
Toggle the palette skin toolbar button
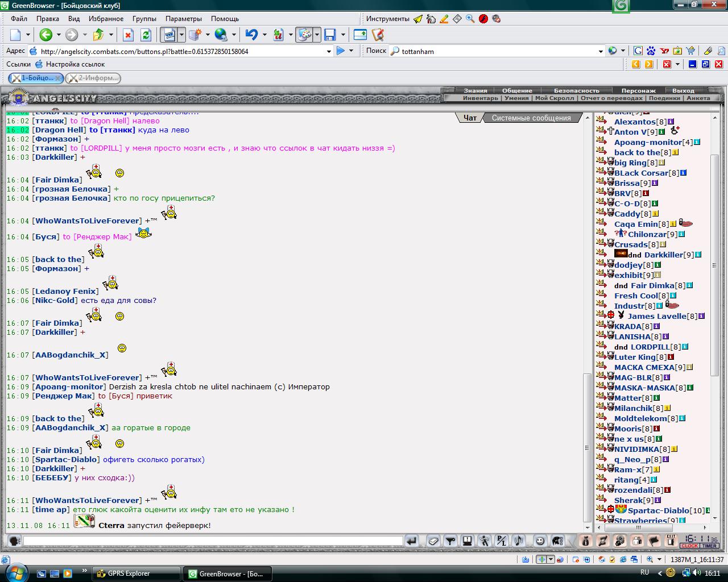[x=304, y=35]
